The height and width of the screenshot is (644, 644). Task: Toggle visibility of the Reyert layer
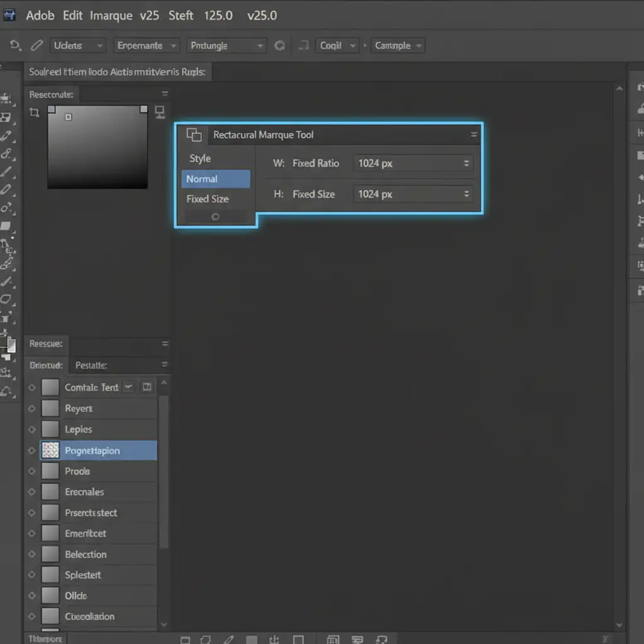pos(32,409)
